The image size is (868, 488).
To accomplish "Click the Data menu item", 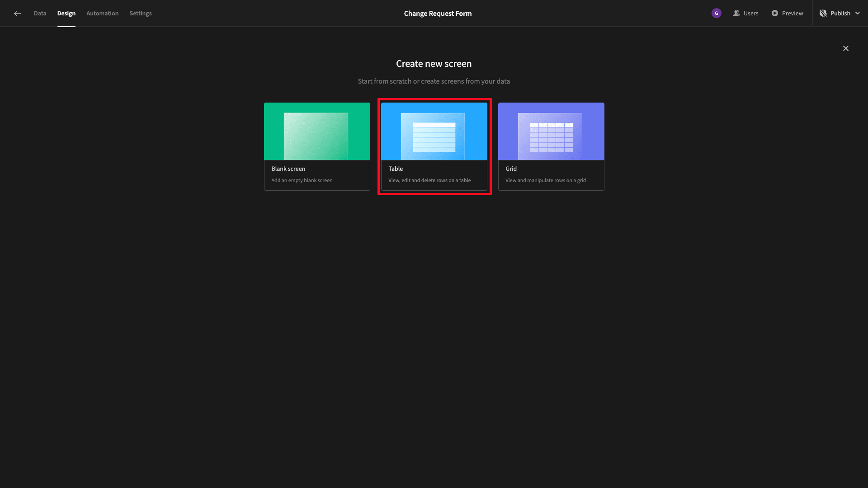I will pos(40,13).
